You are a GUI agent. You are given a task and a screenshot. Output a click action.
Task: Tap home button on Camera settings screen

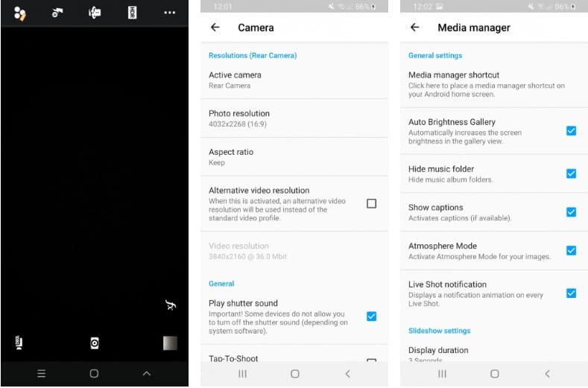point(295,374)
